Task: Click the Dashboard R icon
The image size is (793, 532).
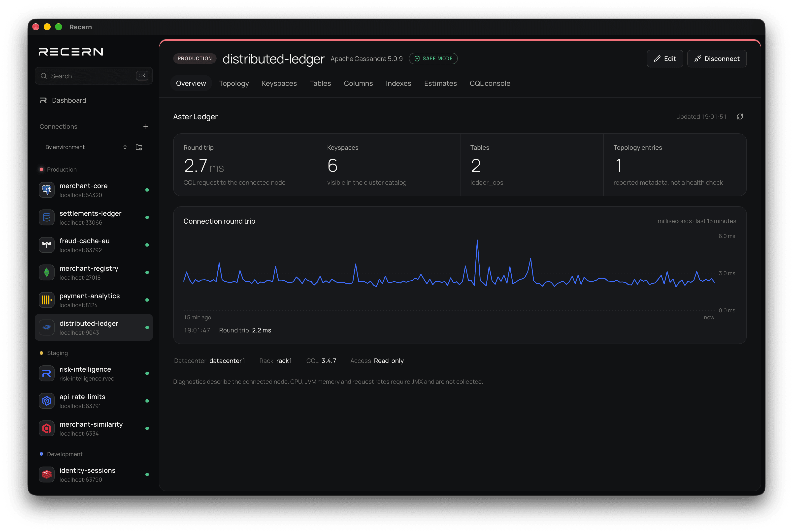Action: (x=43, y=100)
